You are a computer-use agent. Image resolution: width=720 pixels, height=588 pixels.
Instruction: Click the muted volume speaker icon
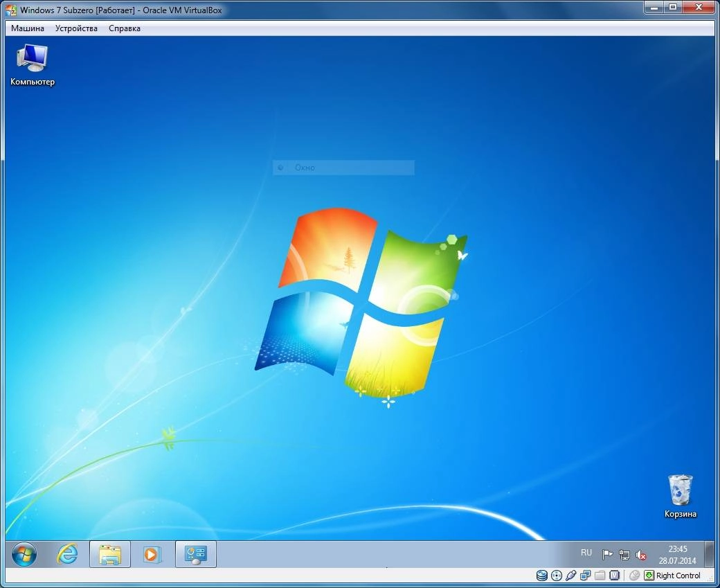641,555
